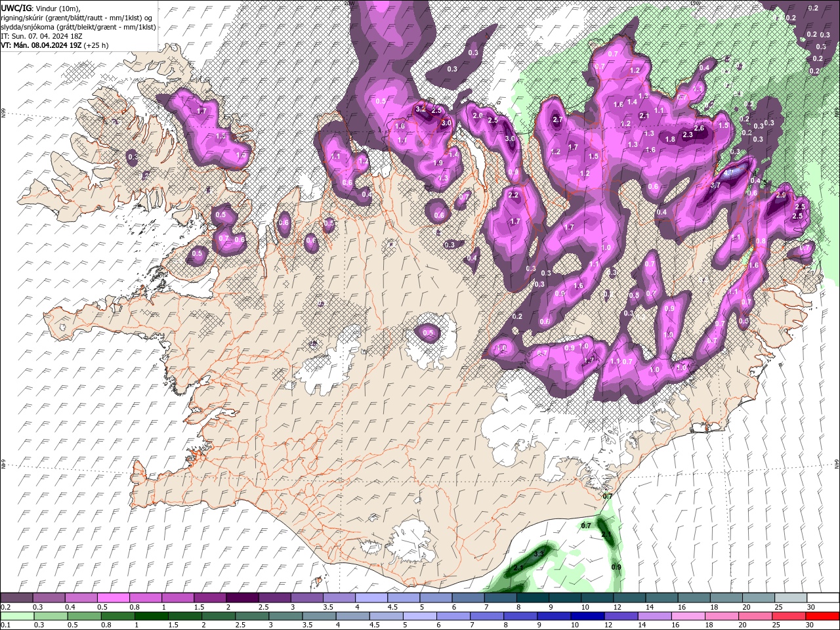Pick bottom legend swatch between 10 and 12

point(587,616)
